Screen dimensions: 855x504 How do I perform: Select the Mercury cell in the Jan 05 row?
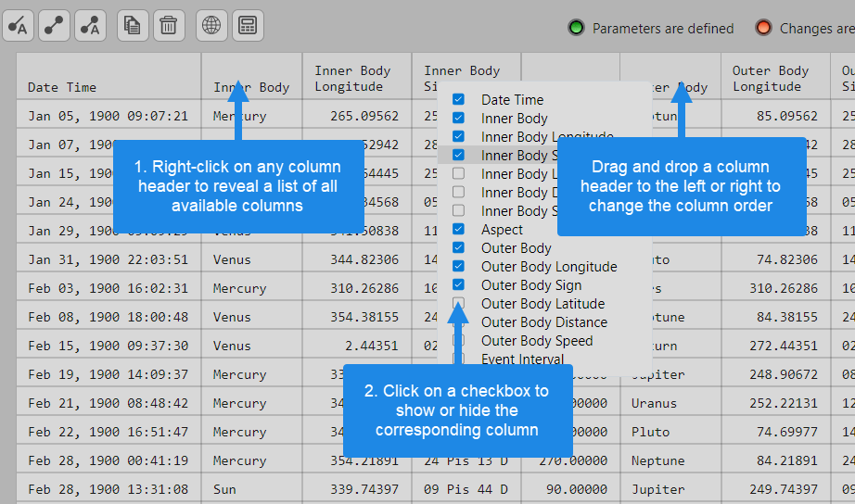pyautogui.click(x=252, y=114)
